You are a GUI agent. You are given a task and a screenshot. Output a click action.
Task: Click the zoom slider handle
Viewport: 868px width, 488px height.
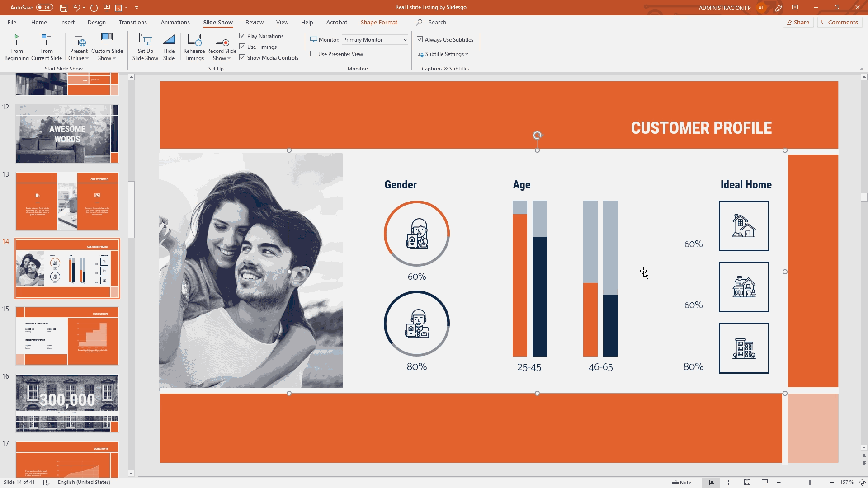click(x=810, y=483)
